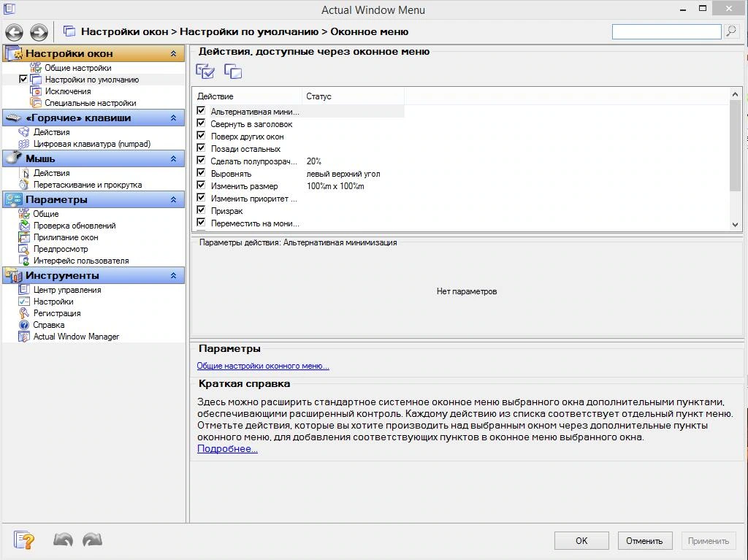
Task: Confirm with the OK button
Action: click(581, 541)
